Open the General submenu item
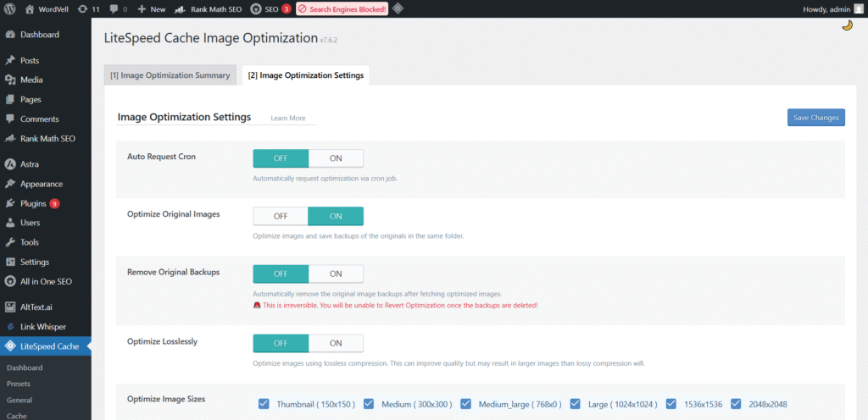 pos(19,401)
